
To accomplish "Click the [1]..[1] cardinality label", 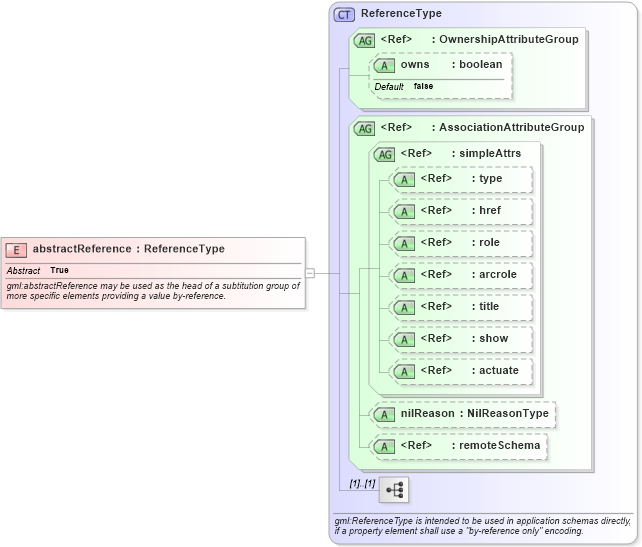I will click(362, 483).
